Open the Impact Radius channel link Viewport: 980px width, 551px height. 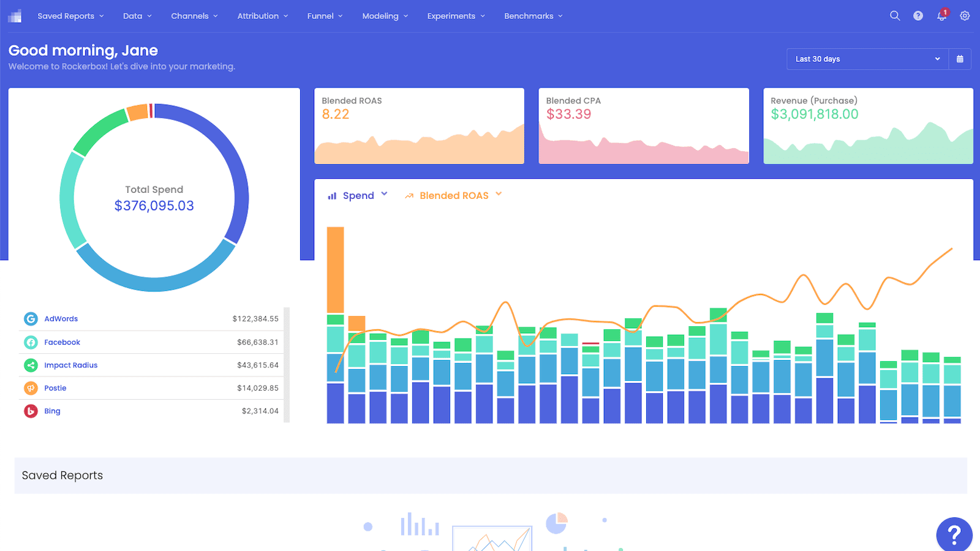(70, 365)
